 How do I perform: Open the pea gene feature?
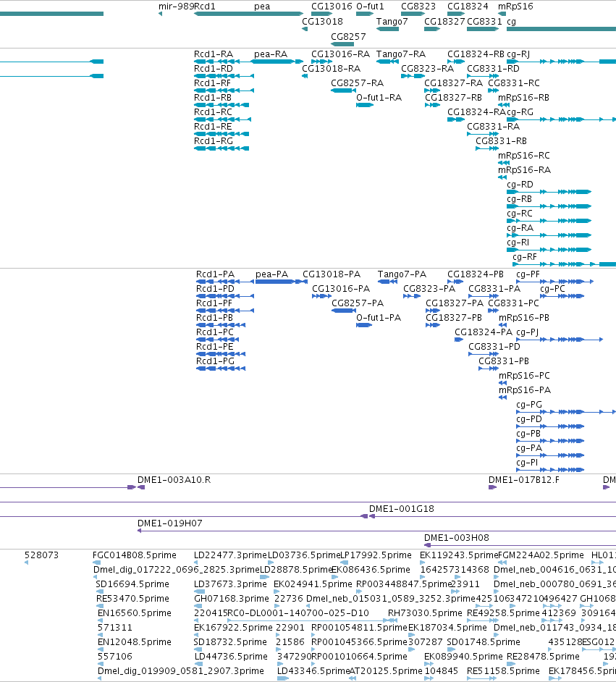pyautogui.click(x=262, y=7)
